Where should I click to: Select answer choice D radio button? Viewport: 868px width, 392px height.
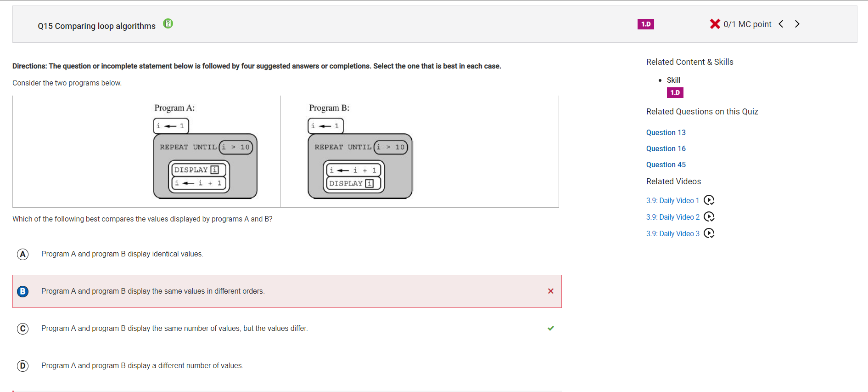click(22, 366)
